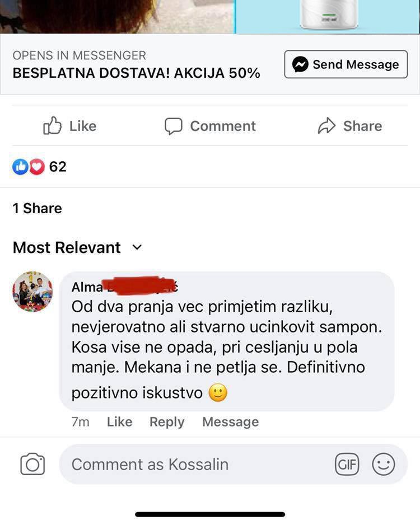Tap the Comment speech bubble icon
Screen dimensions: 420x525
pos(174,126)
